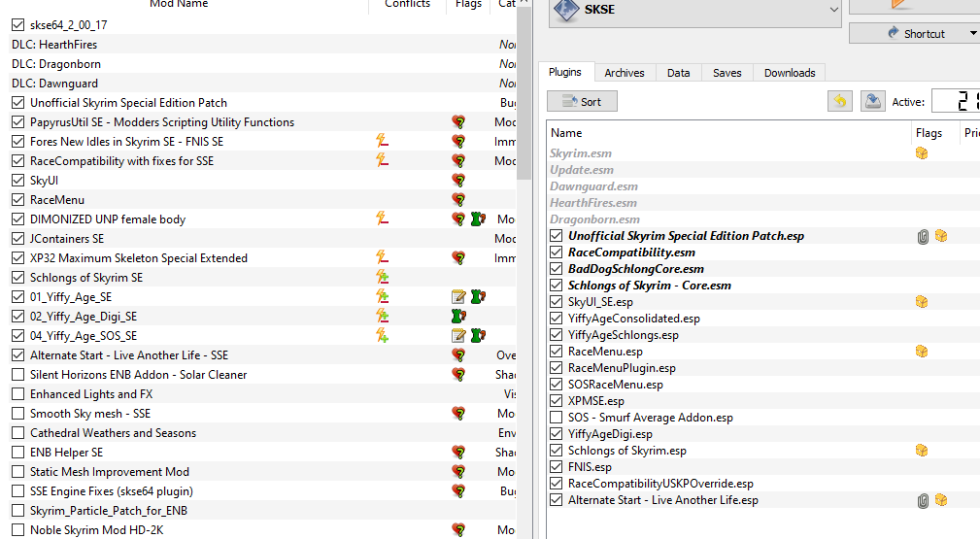The width and height of the screenshot is (980, 539).
Task: Select BadDogSchlongCore.esm plugin name
Action: coord(635,269)
